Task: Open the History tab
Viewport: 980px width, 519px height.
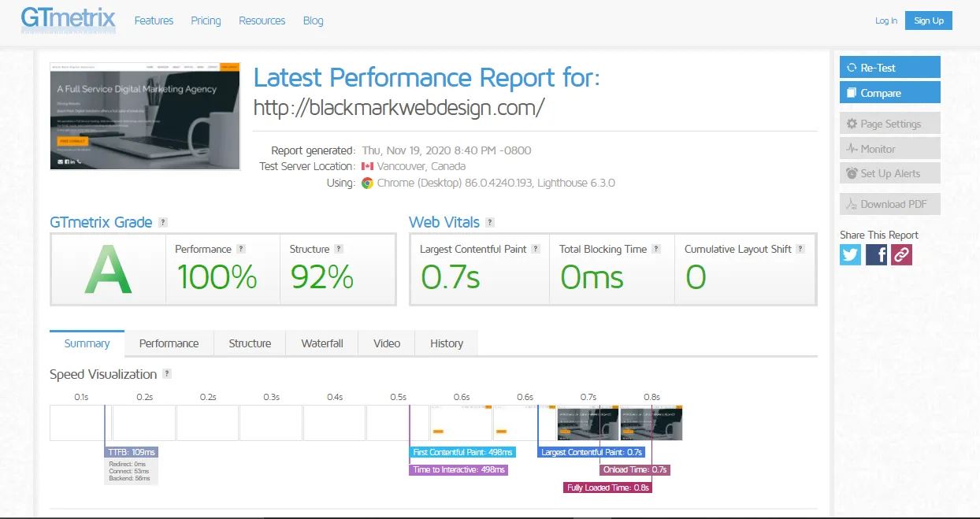Action: coord(447,343)
